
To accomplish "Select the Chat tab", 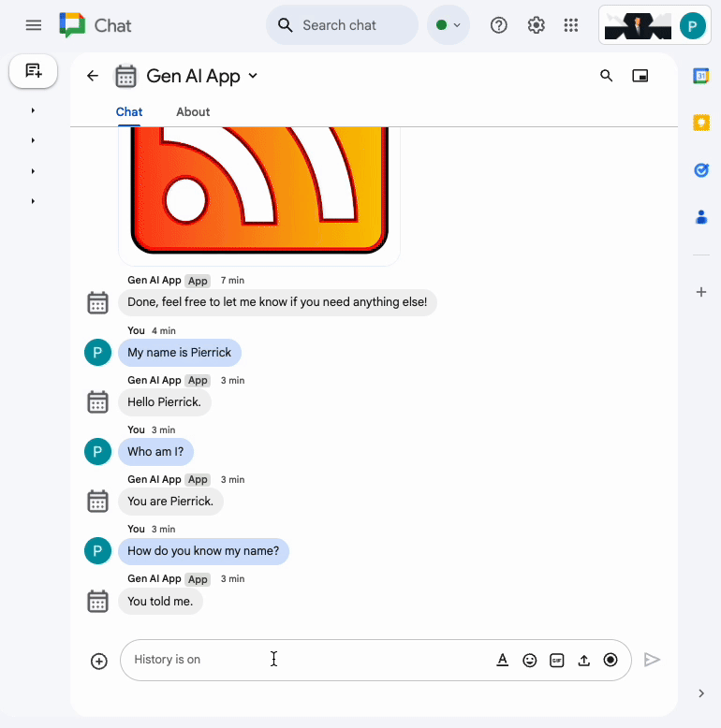I will 129,112.
